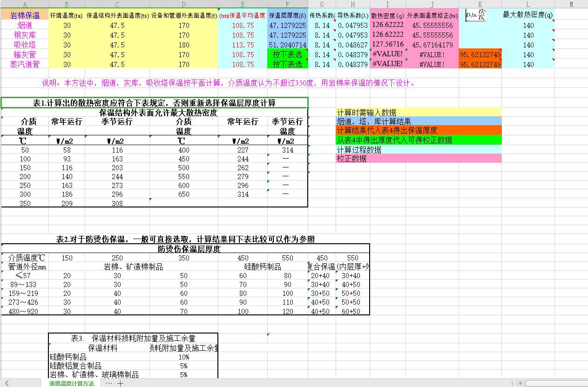Viewport: 588px width, 387px height.
Task: Select the green 按下表选 cell
Action: point(287,54)
